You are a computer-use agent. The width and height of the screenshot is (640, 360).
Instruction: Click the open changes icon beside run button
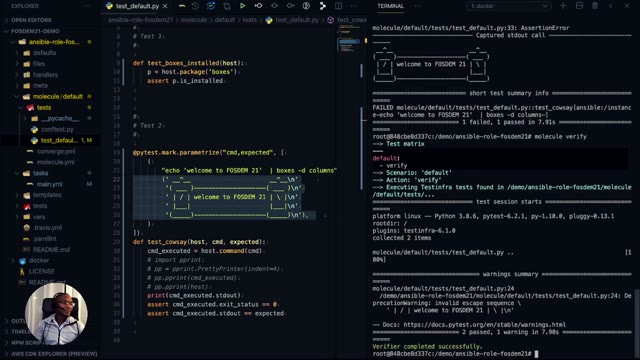point(227,6)
